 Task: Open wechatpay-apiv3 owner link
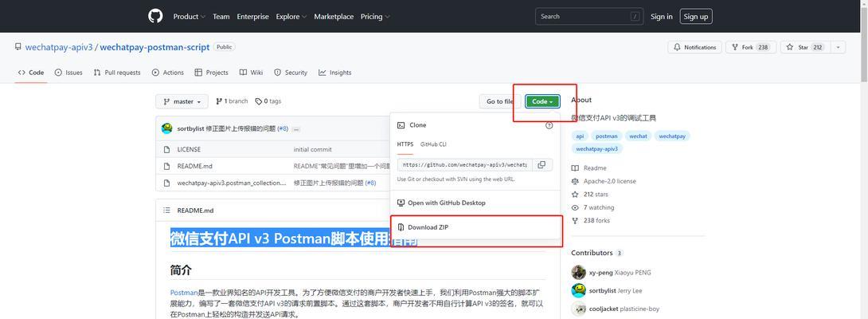(59, 47)
